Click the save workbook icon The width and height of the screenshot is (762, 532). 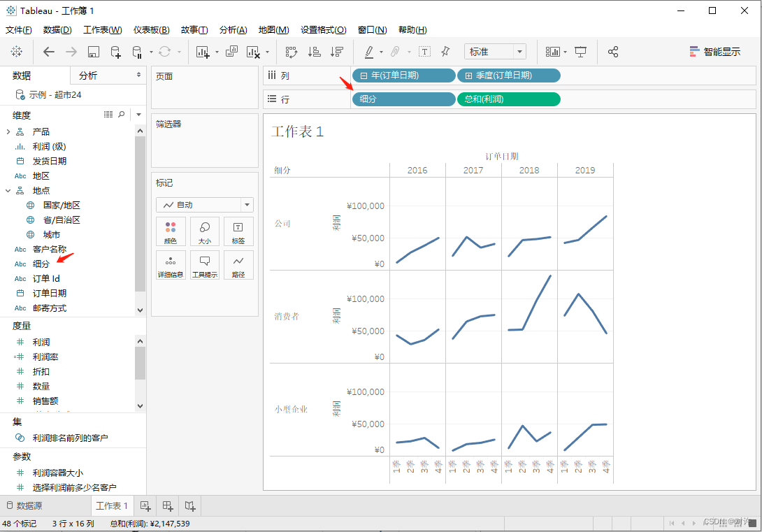[x=93, y=52]
